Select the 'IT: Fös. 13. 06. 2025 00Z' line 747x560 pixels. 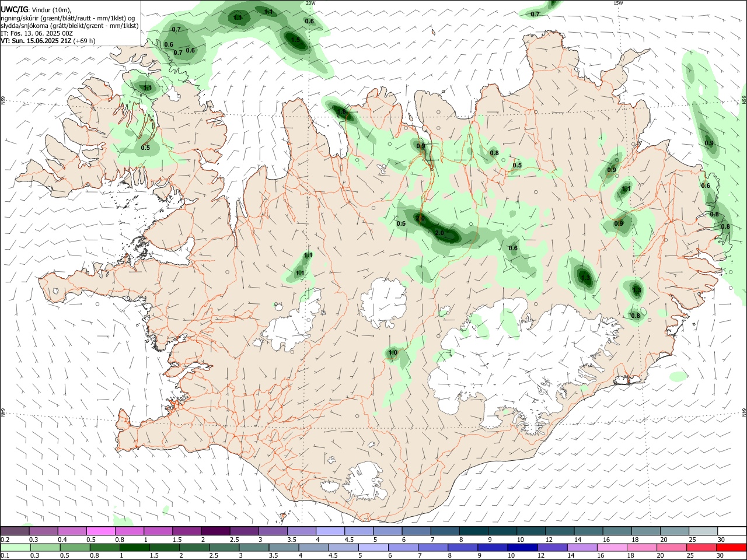37,33
